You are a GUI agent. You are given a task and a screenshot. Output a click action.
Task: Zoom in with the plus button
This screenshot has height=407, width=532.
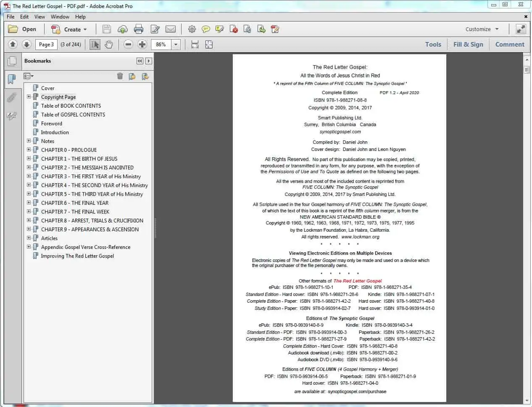click(x=142, y=44)
